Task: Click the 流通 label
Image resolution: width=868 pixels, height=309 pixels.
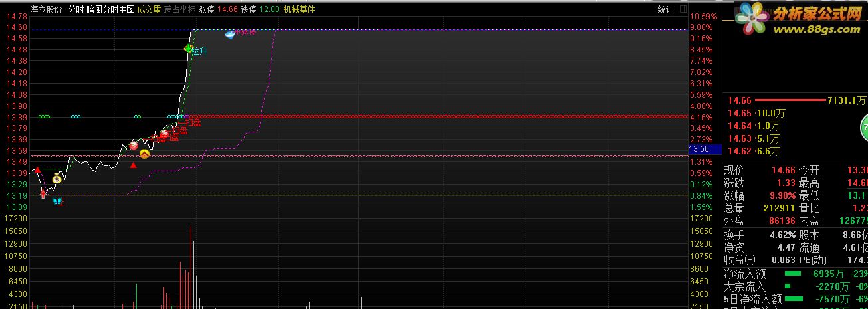Action: click(x=809, y=247)
